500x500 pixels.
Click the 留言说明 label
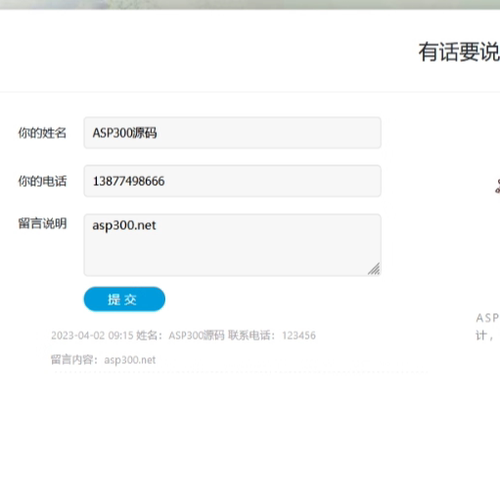pos(42,223)
